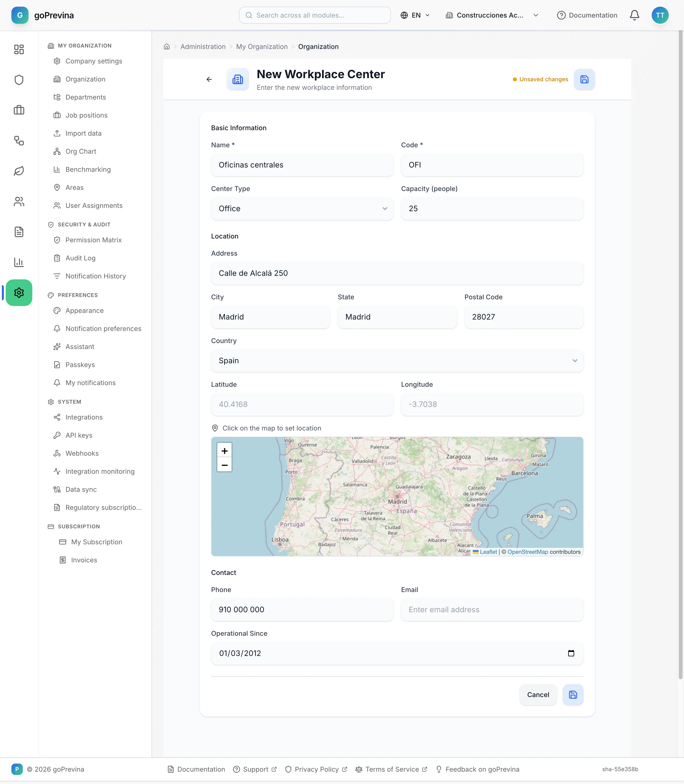Go back with the left arrow icon
The width and height of the screenshot is (684, 784).
209,79
